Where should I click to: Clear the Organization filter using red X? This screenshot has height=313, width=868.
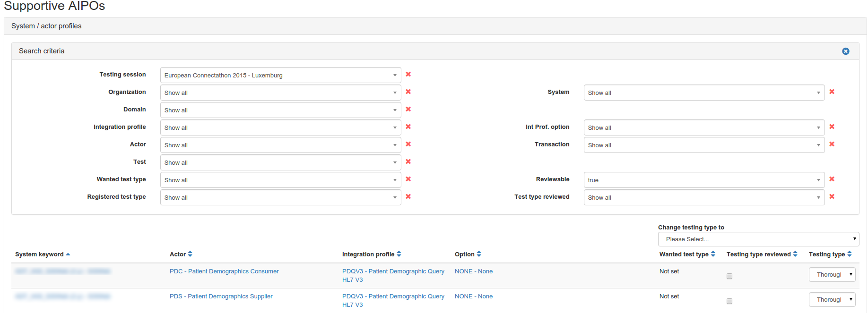pyautogui.click(x=408, y=92)
